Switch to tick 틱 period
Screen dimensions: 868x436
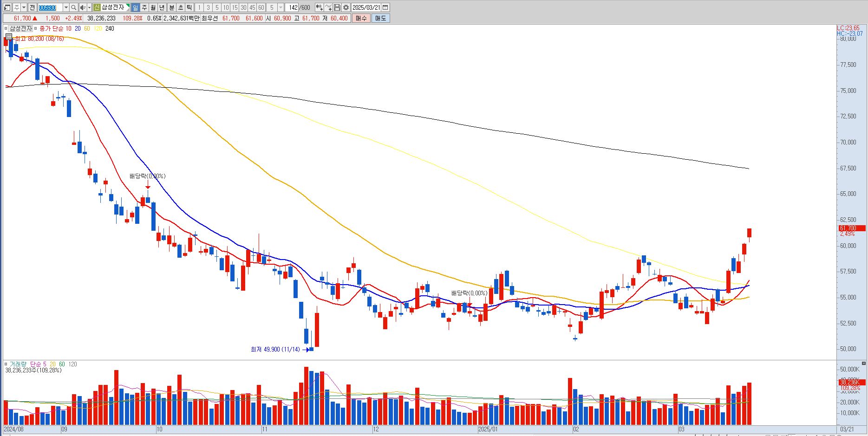coord(189,7)
